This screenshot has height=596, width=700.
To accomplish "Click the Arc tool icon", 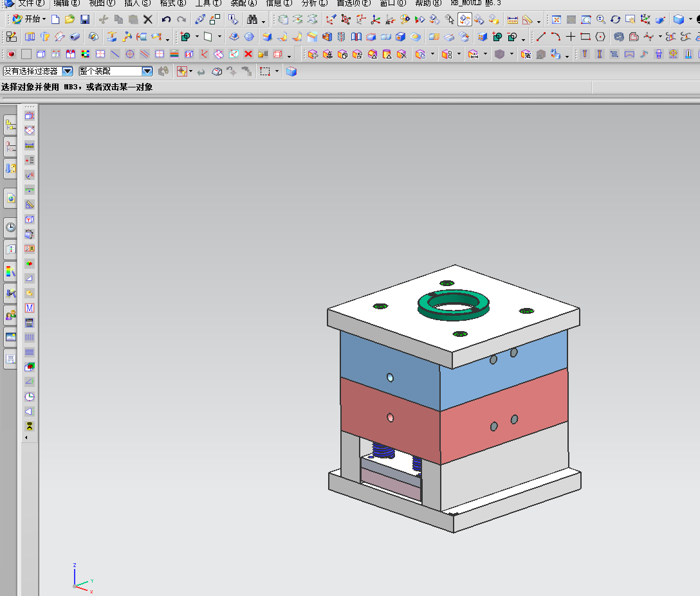I will [x=556, y=37].
